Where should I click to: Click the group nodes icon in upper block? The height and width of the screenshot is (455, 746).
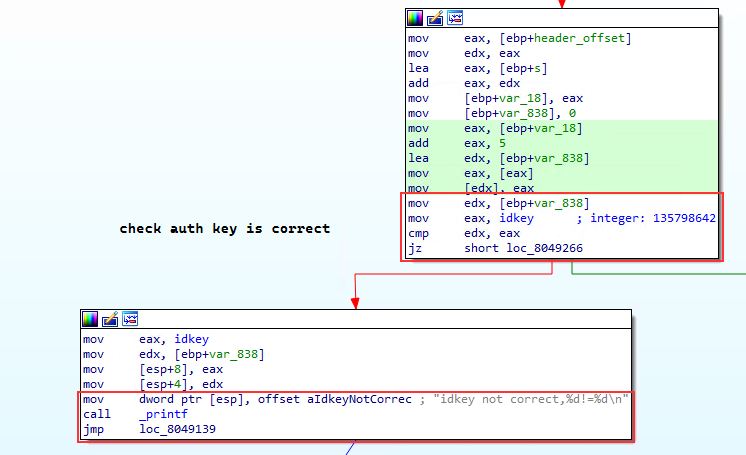pos(454,18)
